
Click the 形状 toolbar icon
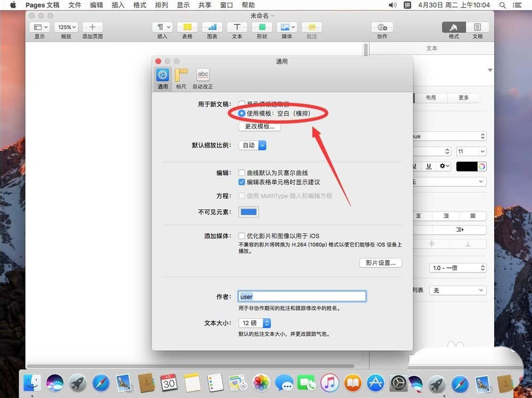(x=262, y=28)
